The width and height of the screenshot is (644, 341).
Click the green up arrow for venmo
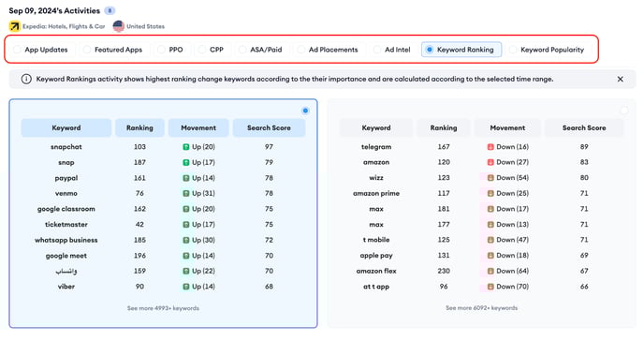pos(186,194)
